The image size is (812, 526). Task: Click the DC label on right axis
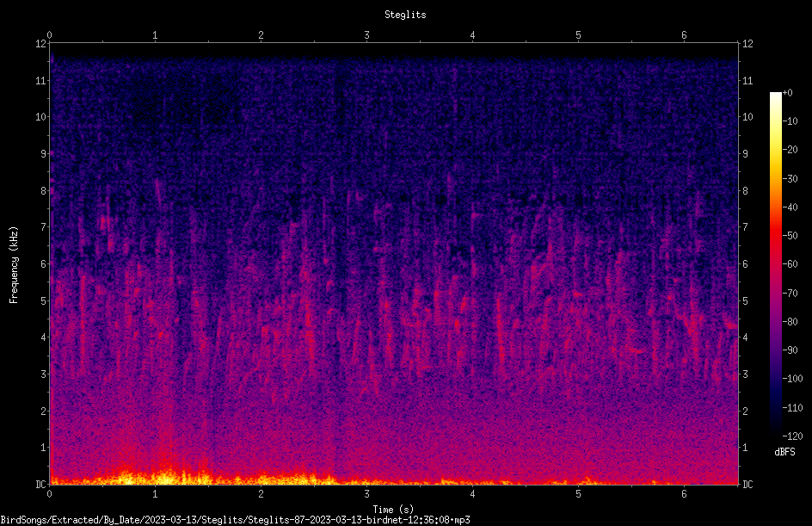[747, 484]
